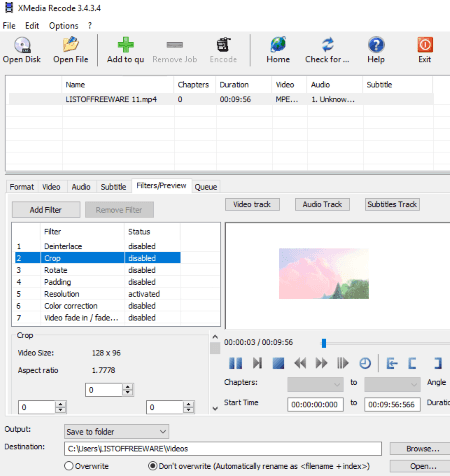The width and height of the screenshot is (450, 476).
Task: Click the Check for updates icon
Action: click(x=328, y=44)
